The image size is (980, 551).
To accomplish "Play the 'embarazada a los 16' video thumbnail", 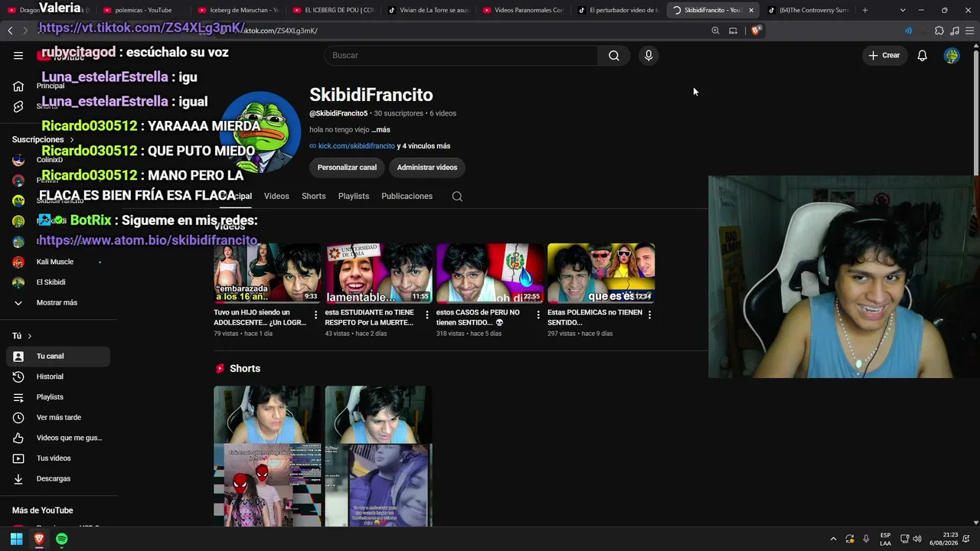I will (267, 273).
